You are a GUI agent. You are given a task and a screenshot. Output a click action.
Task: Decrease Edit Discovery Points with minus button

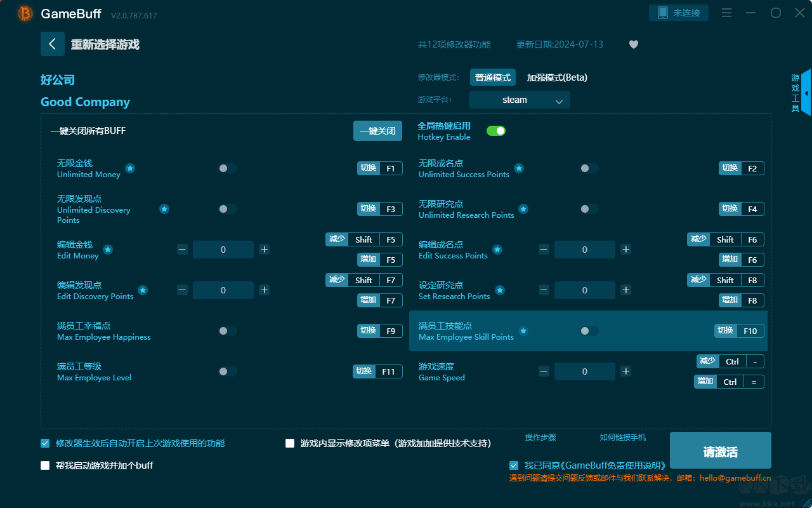click(x=182, y=290)
